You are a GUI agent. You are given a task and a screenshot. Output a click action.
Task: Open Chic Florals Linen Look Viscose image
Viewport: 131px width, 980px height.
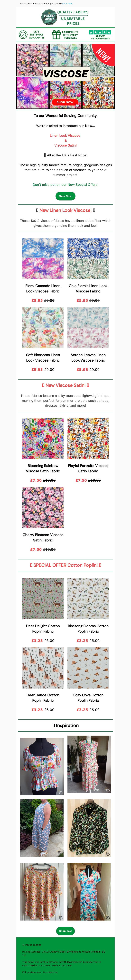tap(88, 259)
